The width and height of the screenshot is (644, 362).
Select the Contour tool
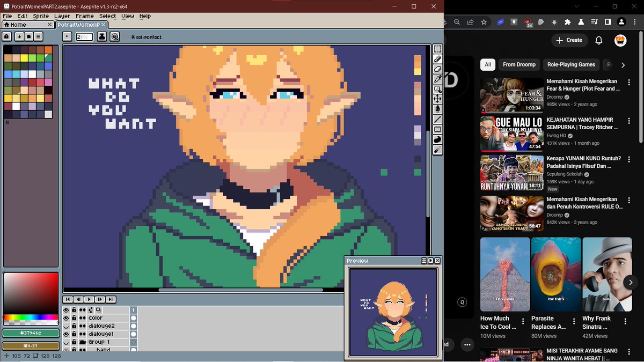coord(437,139)
